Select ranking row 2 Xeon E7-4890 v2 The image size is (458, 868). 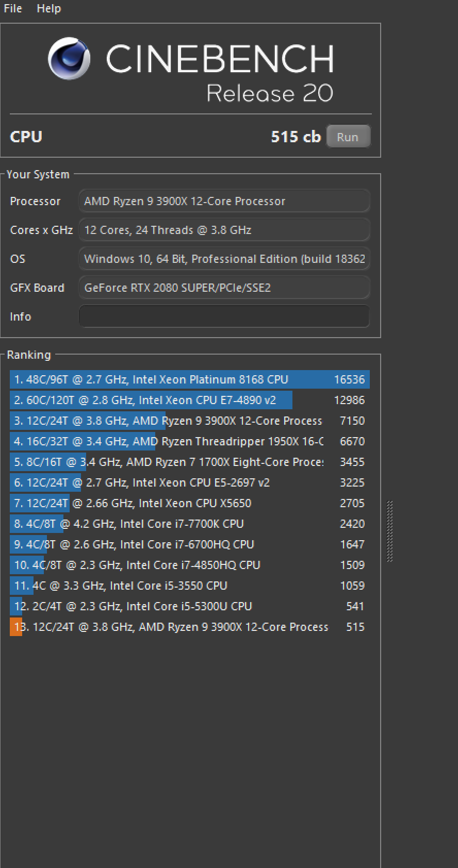[x=190, y=400]
